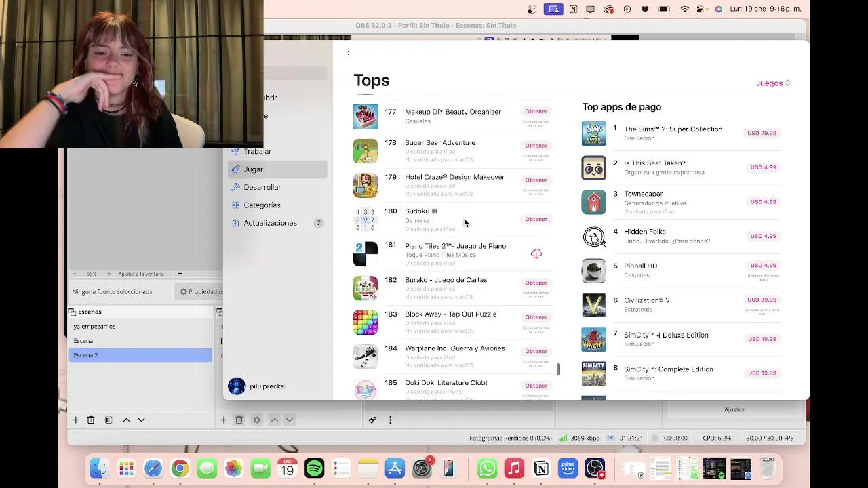Buy SimCity 4 Deluxe for USD 19.99
The height and width of the screenshot is (488, 868).
[x=762, y=339]
